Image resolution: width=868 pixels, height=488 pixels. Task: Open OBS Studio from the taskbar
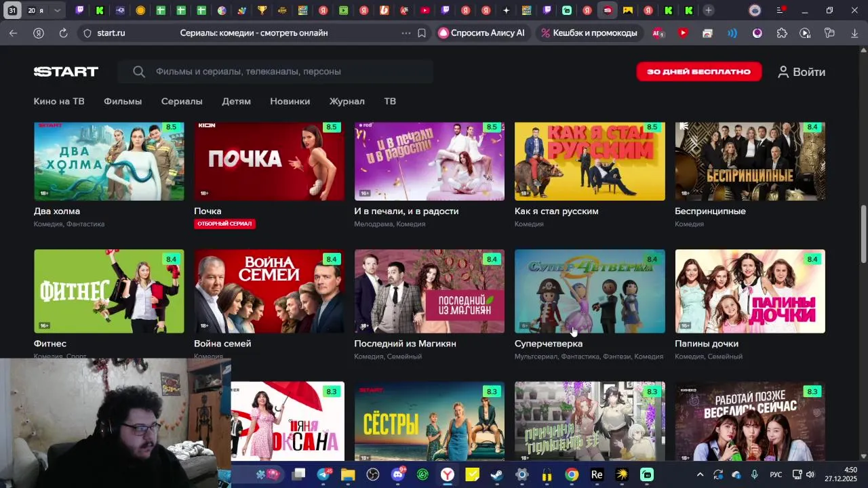click(373, 474)
